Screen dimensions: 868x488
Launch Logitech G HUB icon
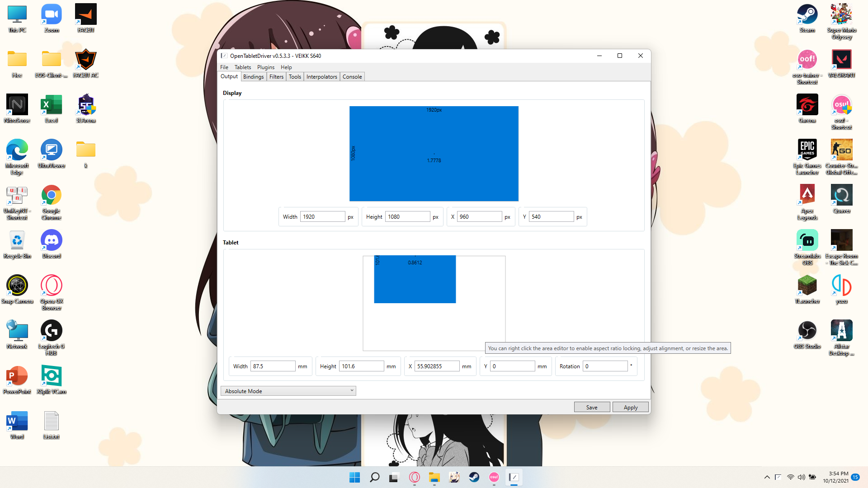(x=52, y=338)
